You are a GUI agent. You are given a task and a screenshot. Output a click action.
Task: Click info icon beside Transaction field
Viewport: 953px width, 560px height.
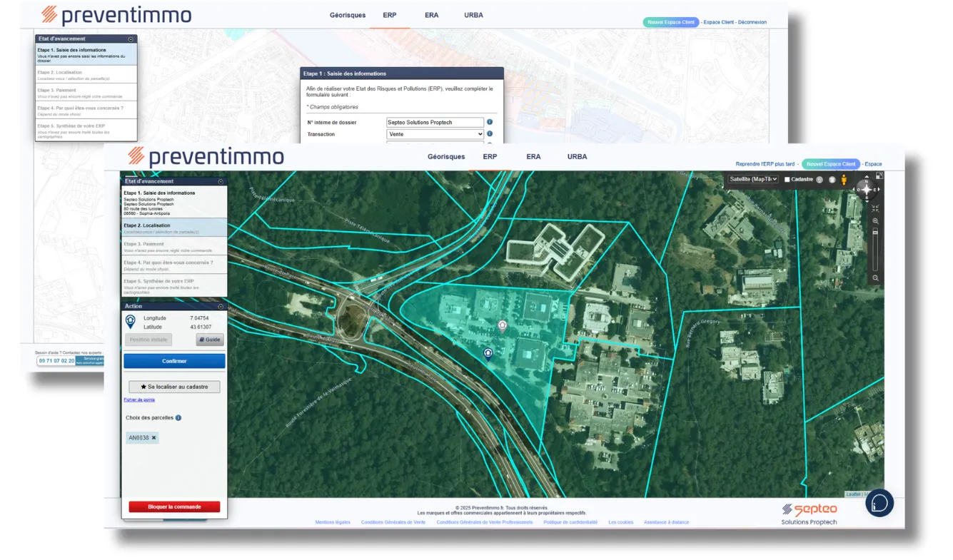tap(490, 133)
